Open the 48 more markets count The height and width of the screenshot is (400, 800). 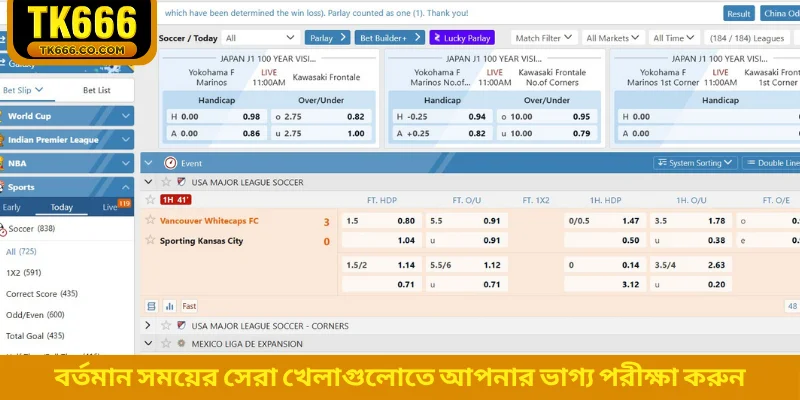(x=792, y=306)
